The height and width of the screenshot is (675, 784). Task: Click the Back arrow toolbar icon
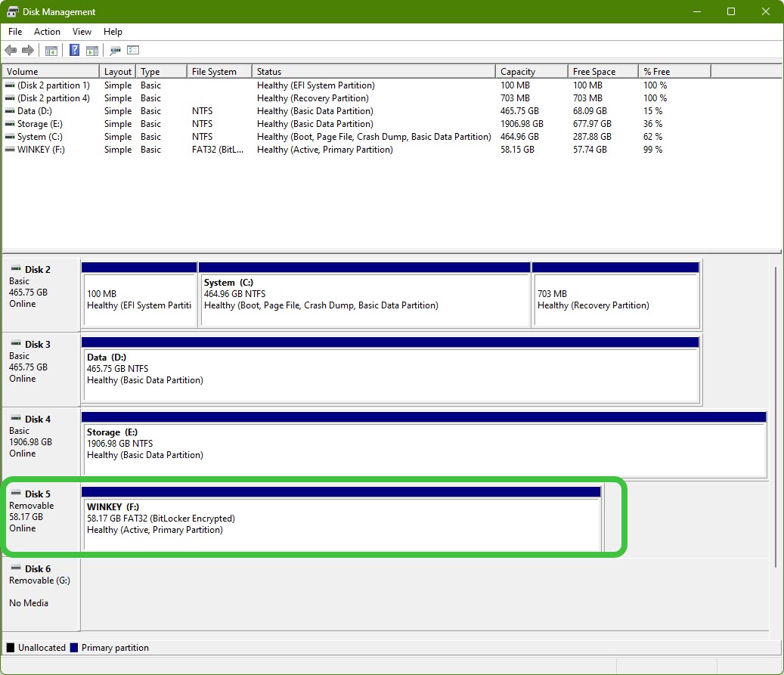(11, 50)
